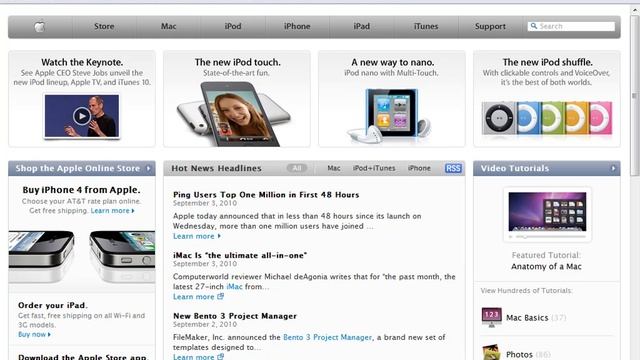Click the Search input field
The image size is (640, 360).
coord(571,26)
